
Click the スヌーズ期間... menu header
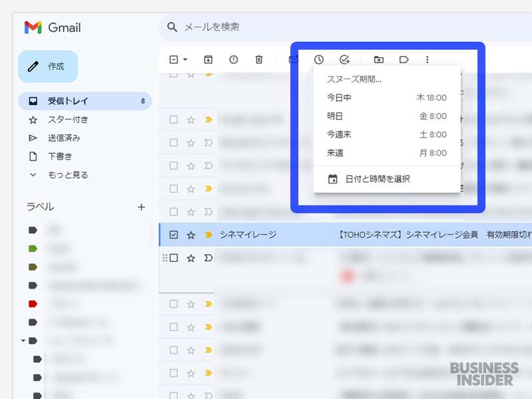tap(354, 79)
